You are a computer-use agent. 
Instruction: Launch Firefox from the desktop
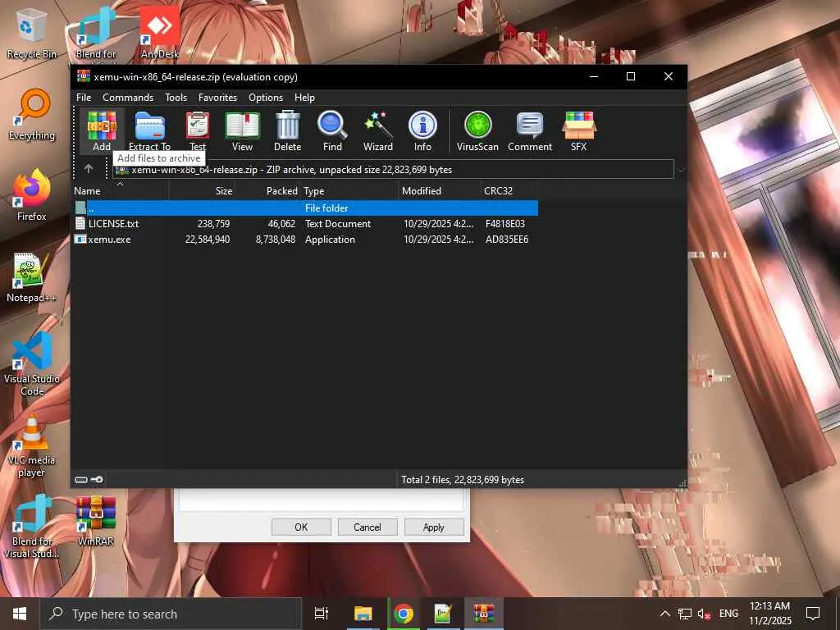(x=32, y=196)
